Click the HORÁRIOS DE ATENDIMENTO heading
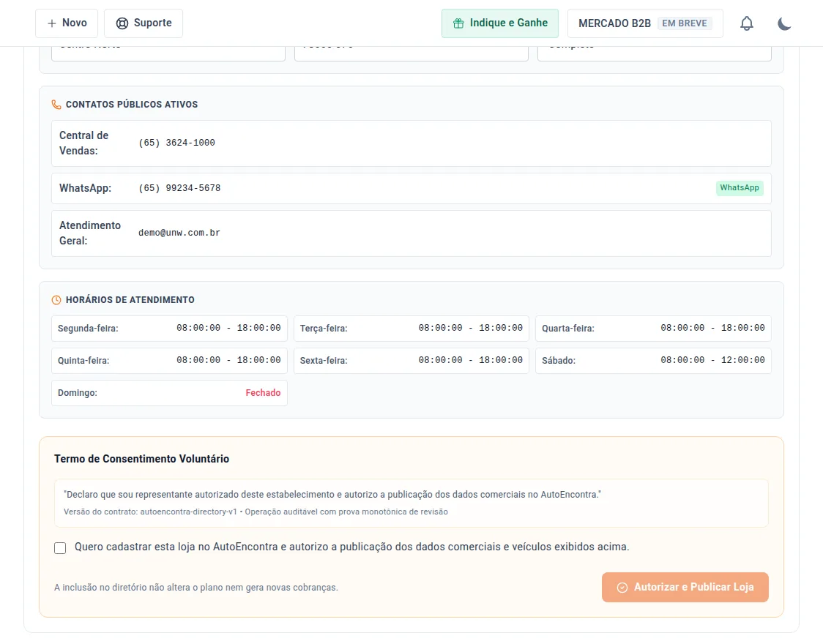This screenshot has width=823, height=644. [x=130, y=300]
